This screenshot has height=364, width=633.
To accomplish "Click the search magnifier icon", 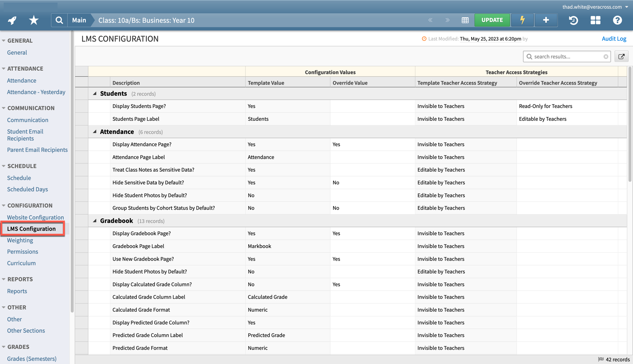I will (x=59, y=20).
